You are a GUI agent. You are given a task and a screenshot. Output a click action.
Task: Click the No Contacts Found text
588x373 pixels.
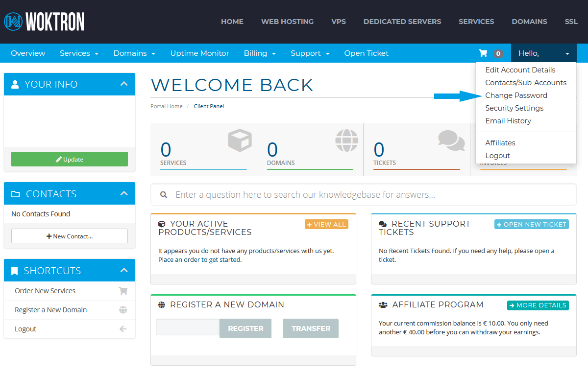[x=41, y=214]
